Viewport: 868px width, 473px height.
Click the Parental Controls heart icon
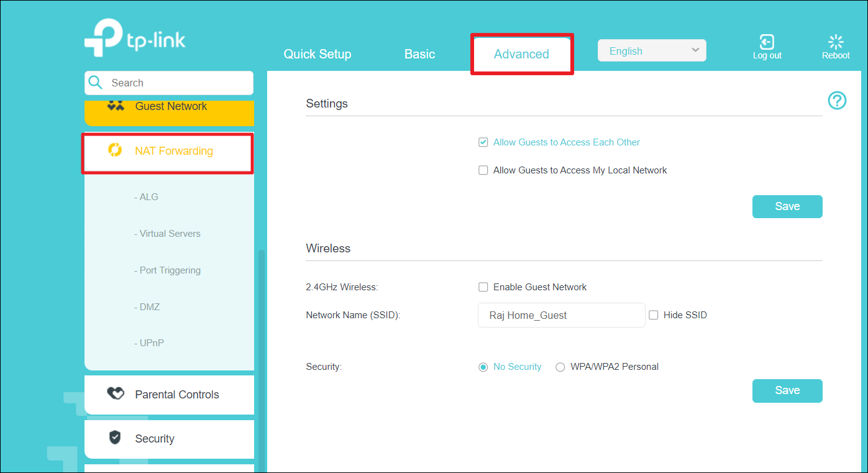[x=116, y=394]
